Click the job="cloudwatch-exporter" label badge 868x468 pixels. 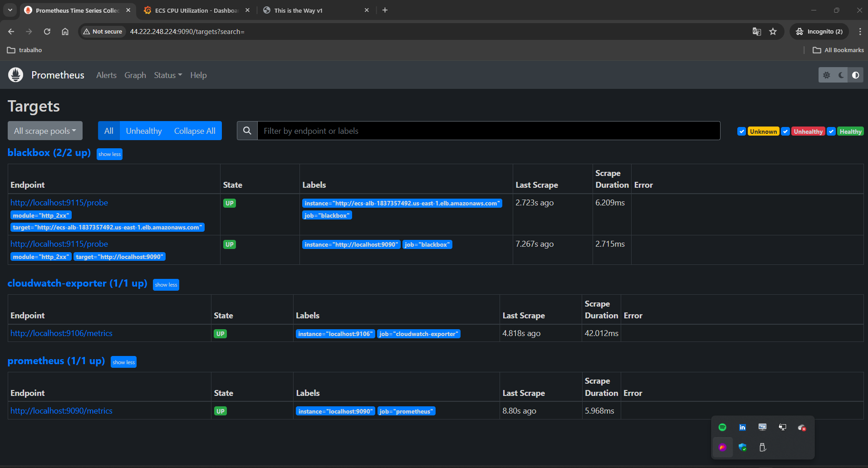pos(419,334)
